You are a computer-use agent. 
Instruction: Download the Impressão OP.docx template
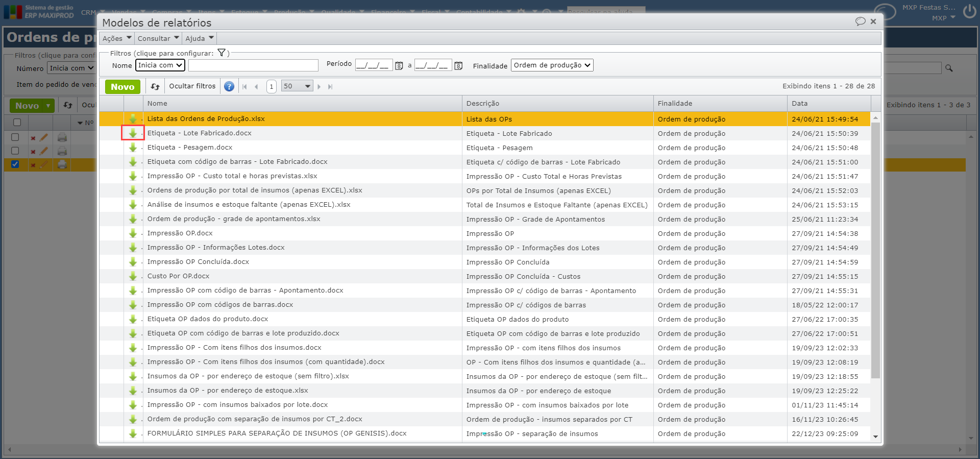coord(133,233)
